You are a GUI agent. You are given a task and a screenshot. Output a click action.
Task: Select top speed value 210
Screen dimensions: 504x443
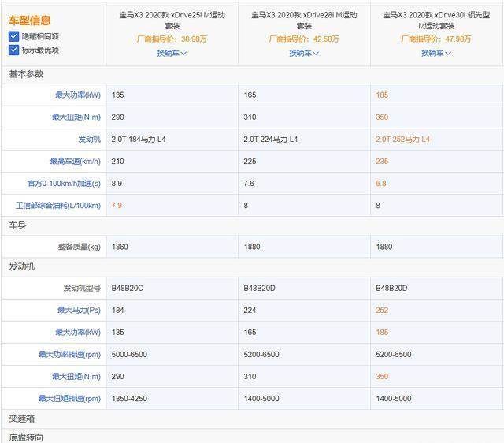tap(117, 162)
